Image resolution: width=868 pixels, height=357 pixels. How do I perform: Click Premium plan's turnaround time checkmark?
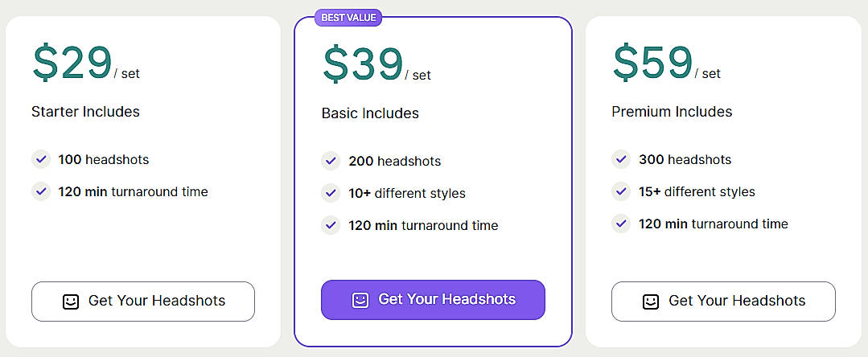click(x=621, y=224)
